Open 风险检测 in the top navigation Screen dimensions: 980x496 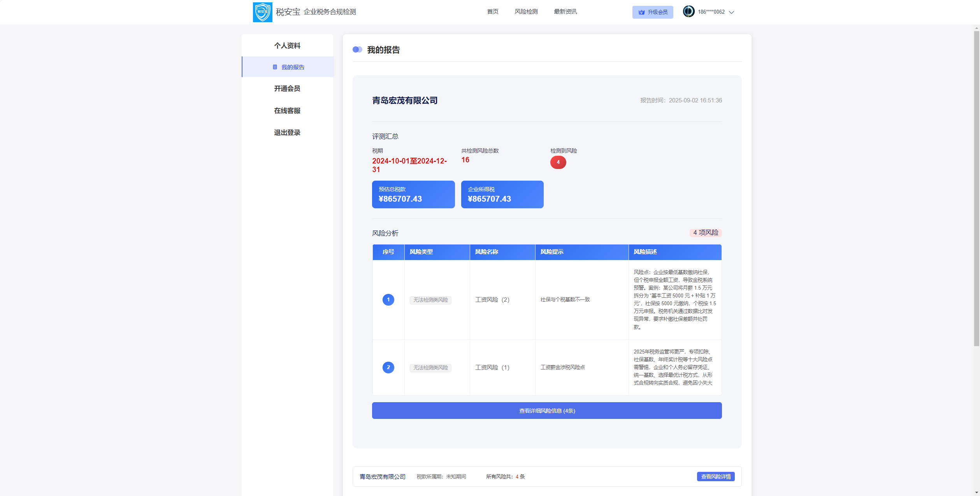click(526, 12)
